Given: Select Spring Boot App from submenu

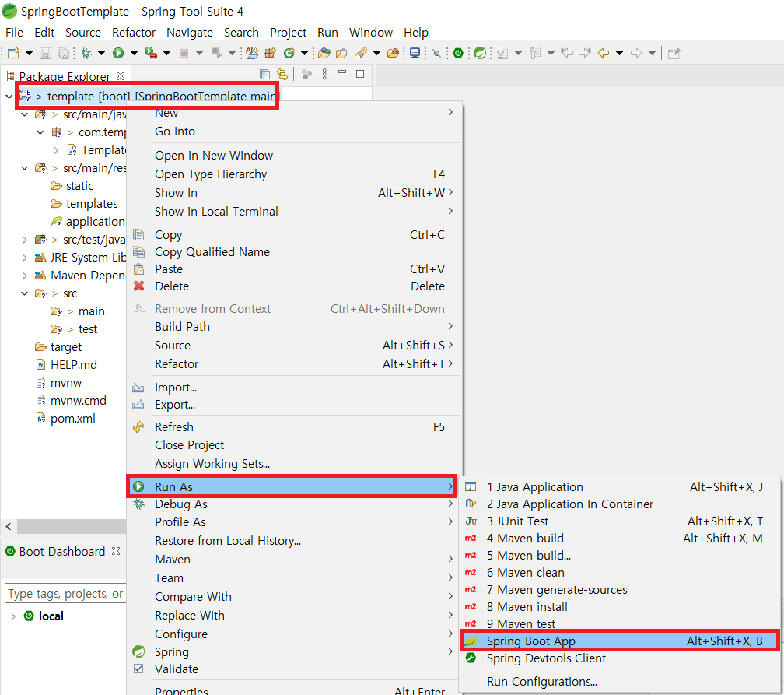Looking at the screenshot, I should tap(619, 641).
